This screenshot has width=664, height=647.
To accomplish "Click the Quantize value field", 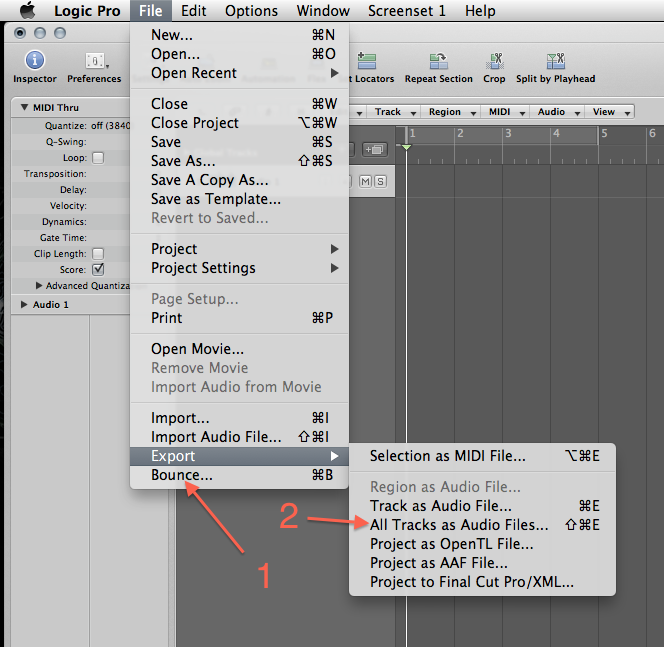I will (111, 126).
